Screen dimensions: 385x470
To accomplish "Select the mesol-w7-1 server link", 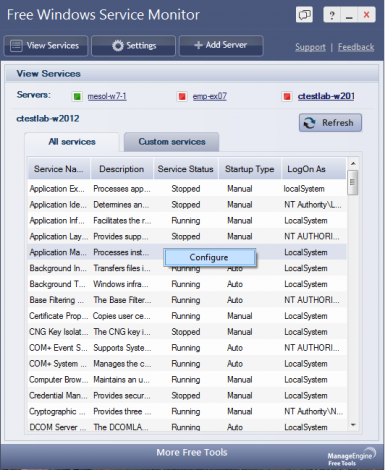I will coord(107,96).
